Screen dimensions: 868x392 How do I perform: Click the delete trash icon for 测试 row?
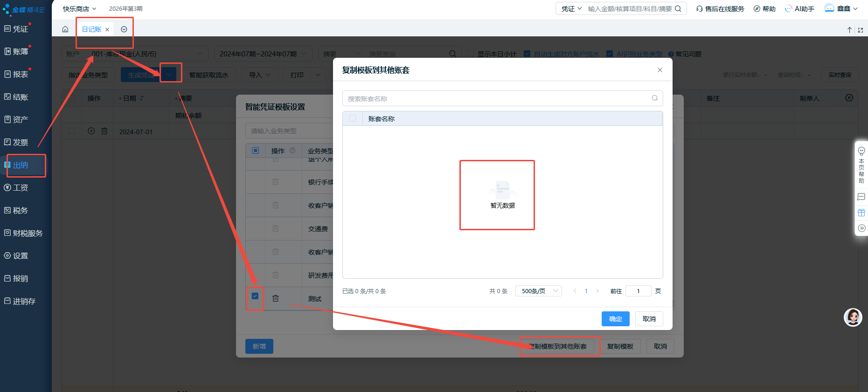(276, 298)
